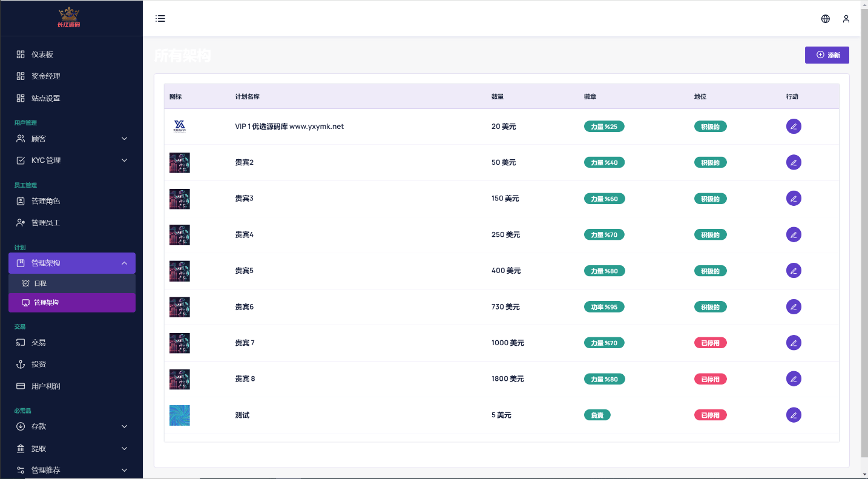Click the 1800 美元 amount cell

[x=508, y=379]
